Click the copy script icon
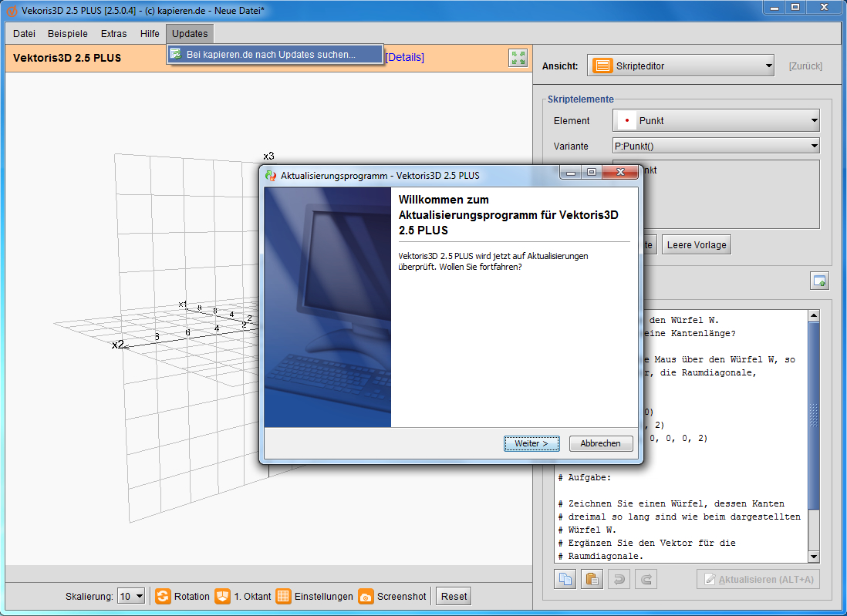Viewport: 847px width, 616px height. point(565,579)
